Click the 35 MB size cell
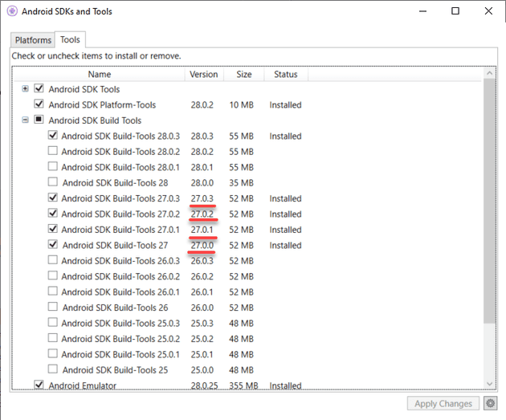 click(x=242, y=183)
